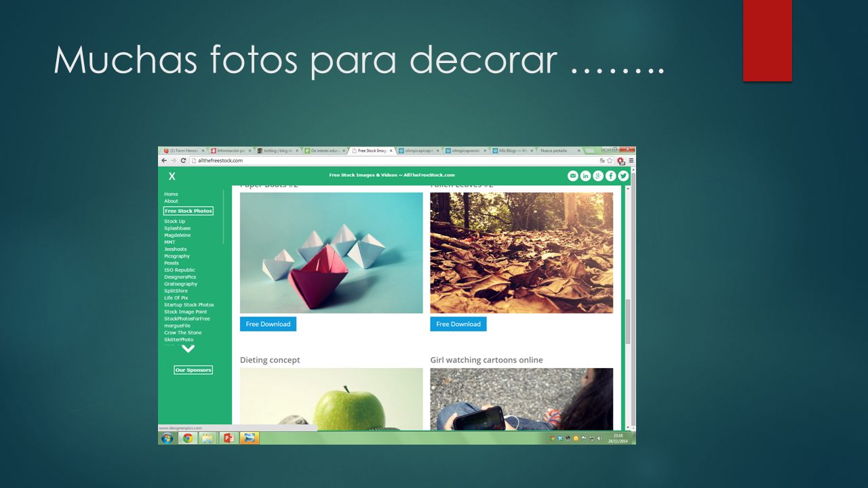Click the translate icon in the address bar
Viewport: 868px width, 488px height.
coord(602,161)
